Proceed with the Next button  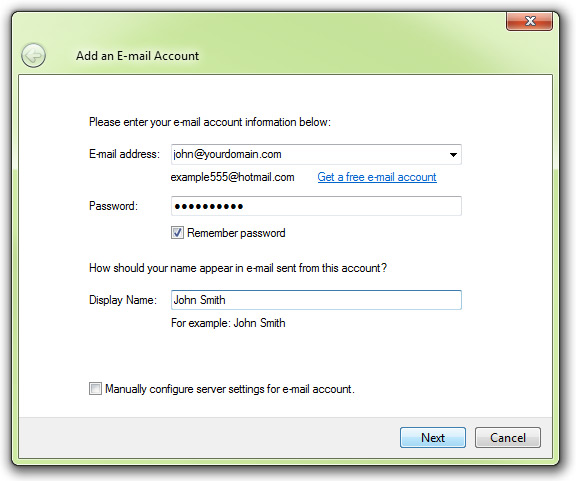coord(433,437)
